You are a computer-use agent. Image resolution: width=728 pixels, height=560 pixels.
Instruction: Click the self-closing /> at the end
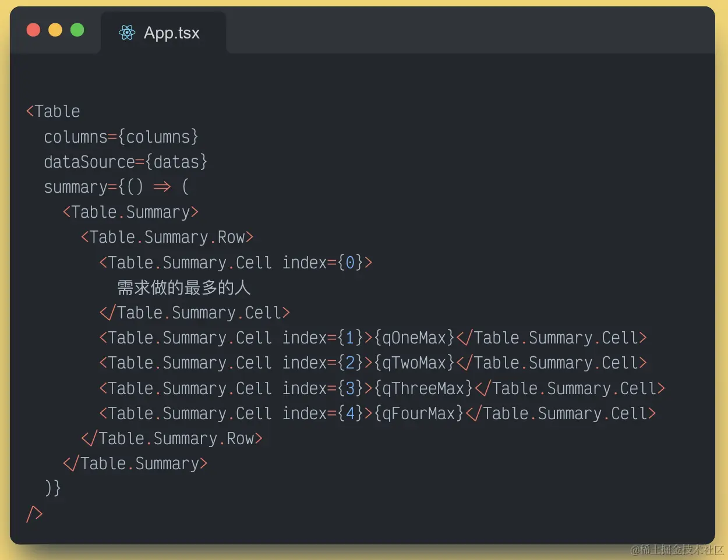34,513
